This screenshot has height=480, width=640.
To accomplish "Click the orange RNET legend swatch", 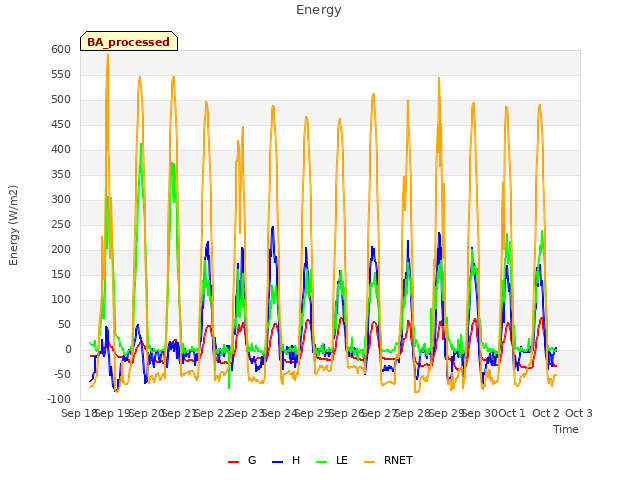I will tap(369, 462).
